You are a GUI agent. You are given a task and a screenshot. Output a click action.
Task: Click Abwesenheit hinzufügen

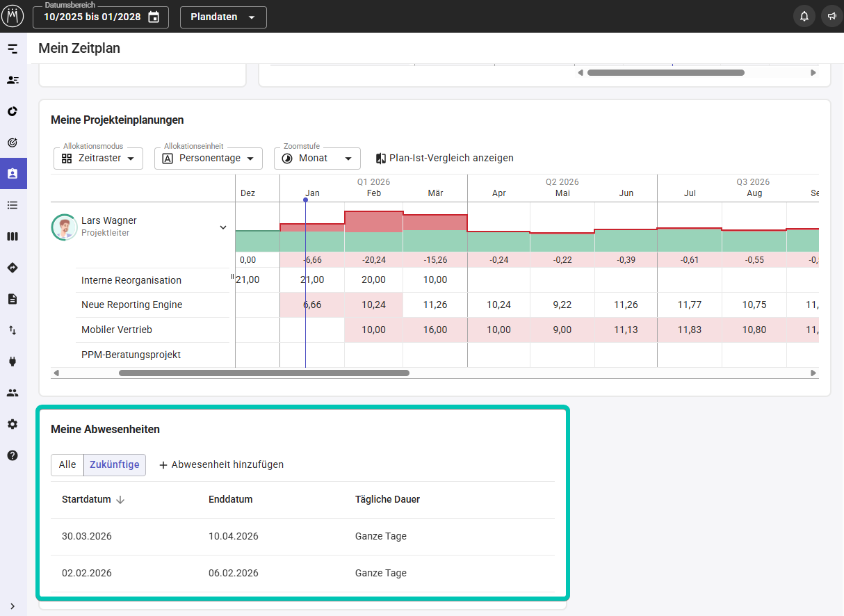[x=221, y=464]
